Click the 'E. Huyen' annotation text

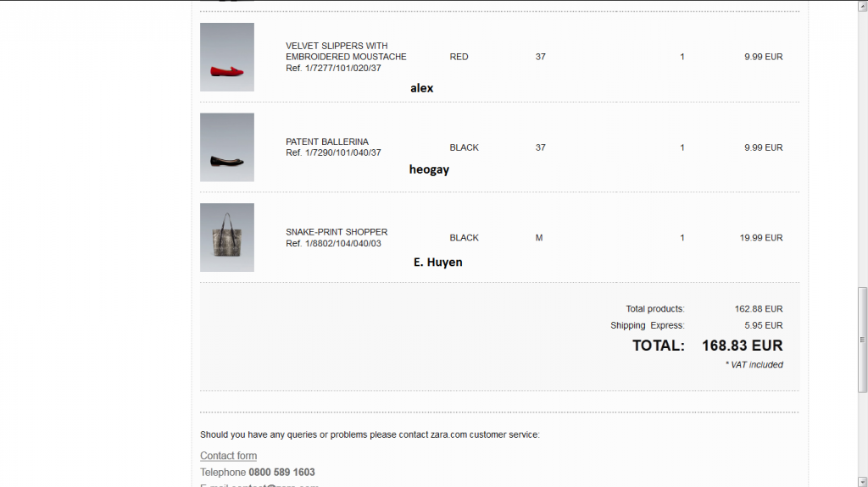click(x=438, y=262)
